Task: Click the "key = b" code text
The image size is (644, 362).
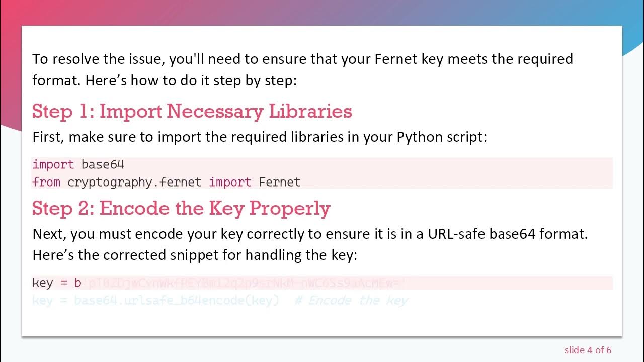Action: tap(56, 283)
